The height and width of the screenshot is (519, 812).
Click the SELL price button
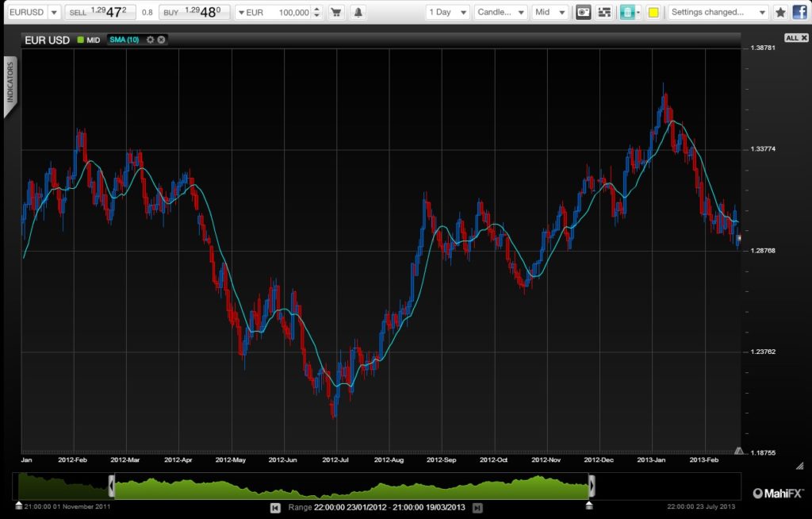pyautogui.click(x=99, y=13)
